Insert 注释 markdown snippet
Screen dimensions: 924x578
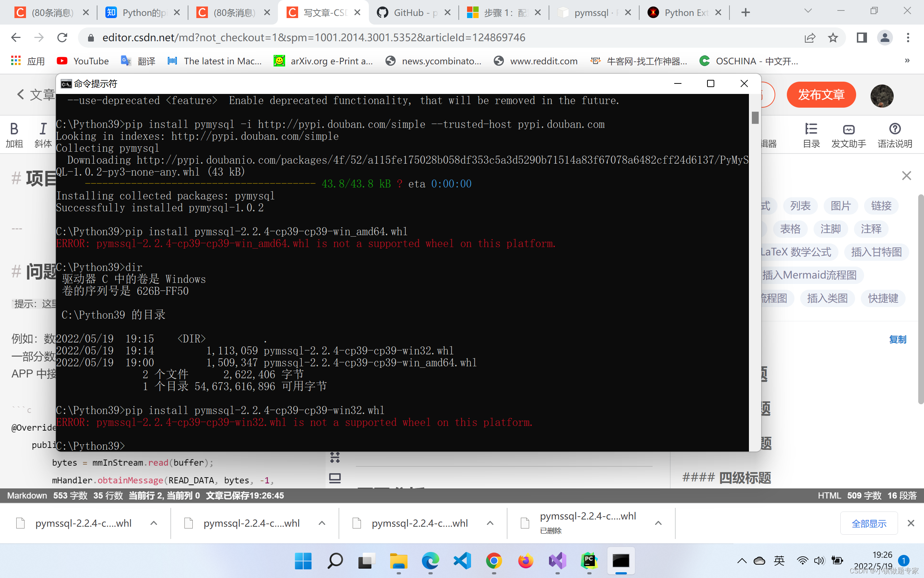tap(871, 229)
